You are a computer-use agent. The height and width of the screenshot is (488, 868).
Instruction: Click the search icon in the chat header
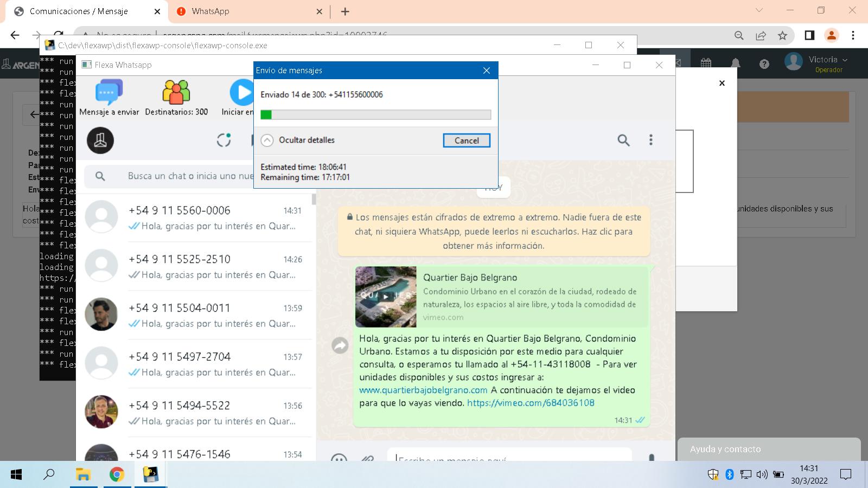point(623,140)
